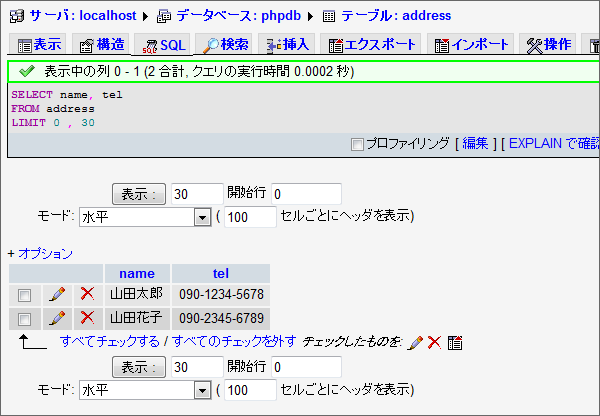Click the upper 表示 button
Image resolution: width=600 pixels, height=416 pixels.
(x=139, y=194)
